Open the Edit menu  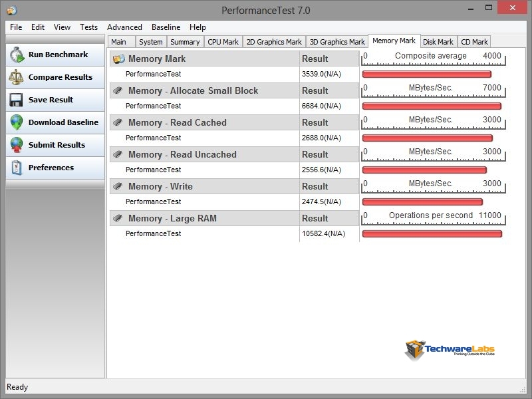(38, 27)
